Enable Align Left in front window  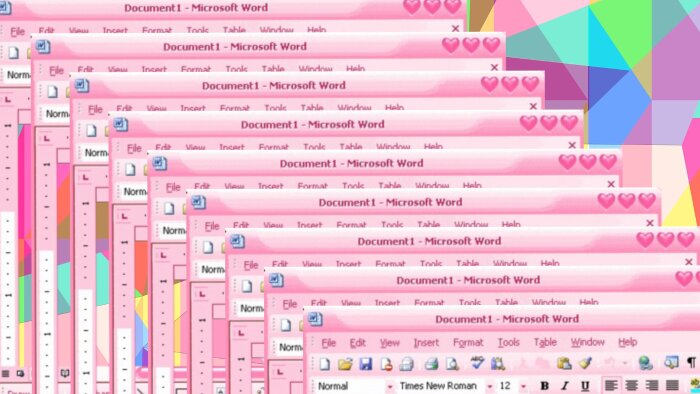(x=611, y=385)
